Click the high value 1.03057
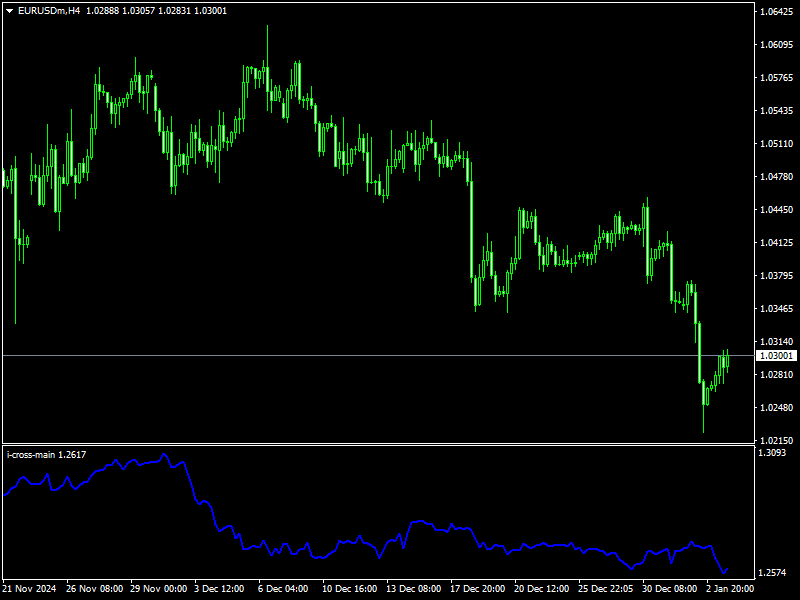Image resolution: width=800 pixels, height=600 pixels. 138,8
